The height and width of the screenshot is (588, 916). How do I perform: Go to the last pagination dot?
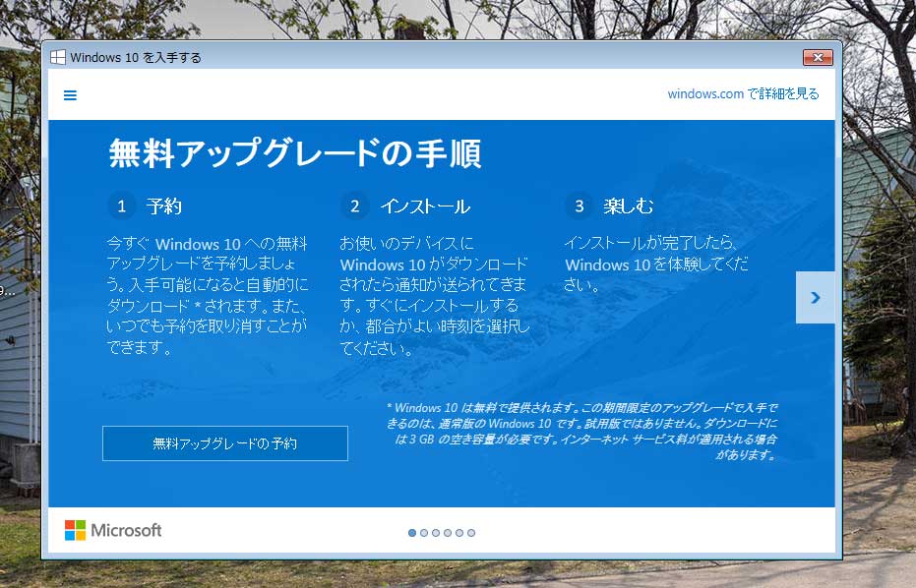tap(471, 533)
